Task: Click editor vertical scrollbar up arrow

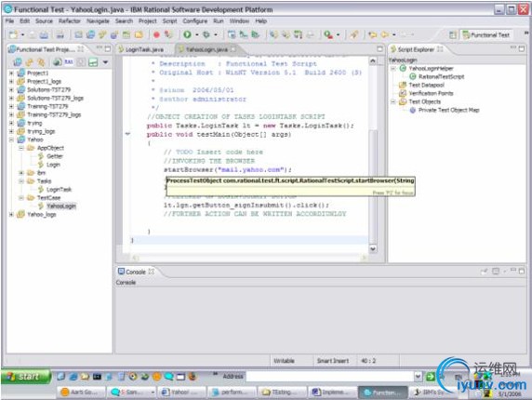Action: click(x=373, y=61)
